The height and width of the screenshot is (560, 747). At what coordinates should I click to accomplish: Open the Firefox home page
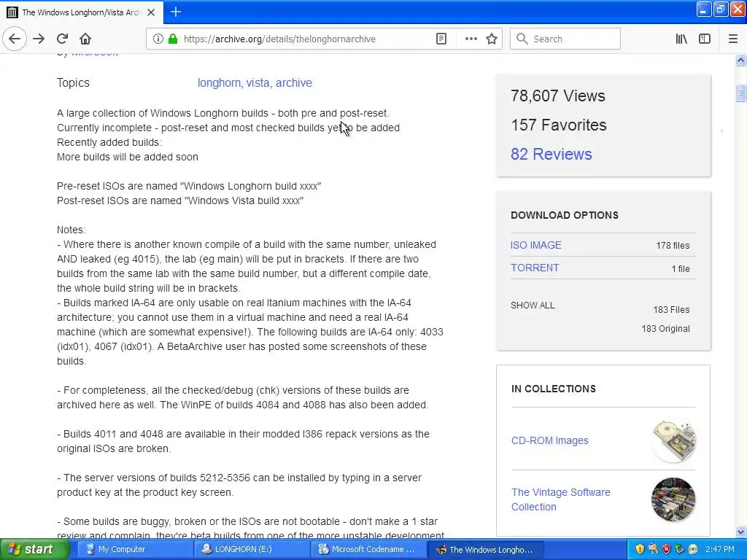point(85,39)
